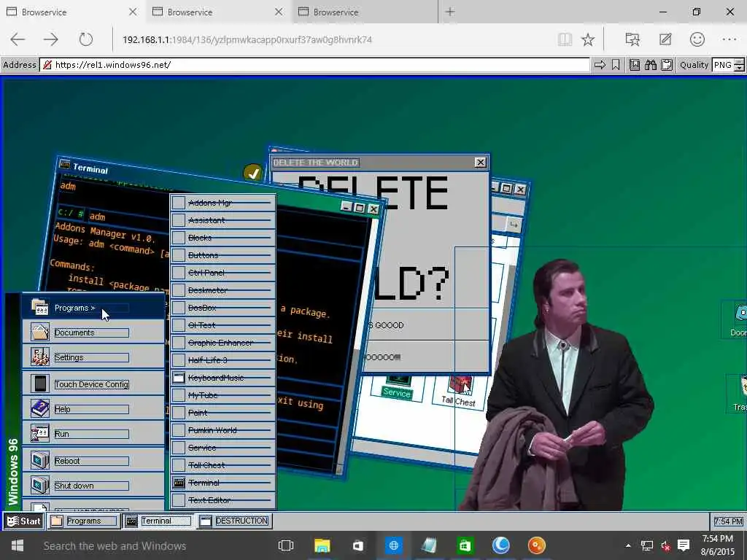This screenshot has width=747, height=560.
Task: Launch Ctrl Panel from Programs list
Action: click(223, 273)
